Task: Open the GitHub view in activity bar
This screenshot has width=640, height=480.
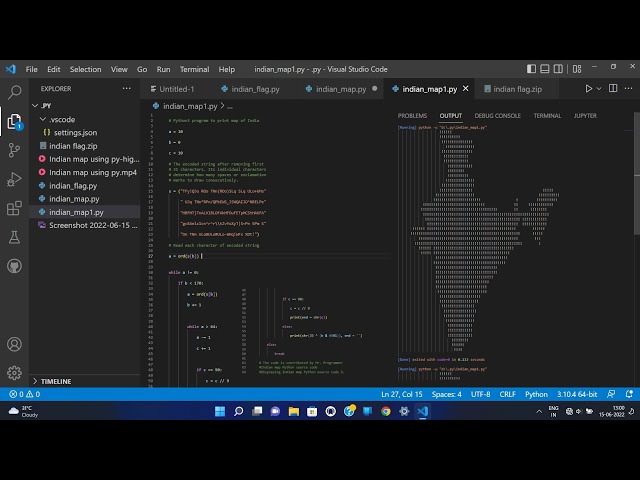Action: point(14,266)
